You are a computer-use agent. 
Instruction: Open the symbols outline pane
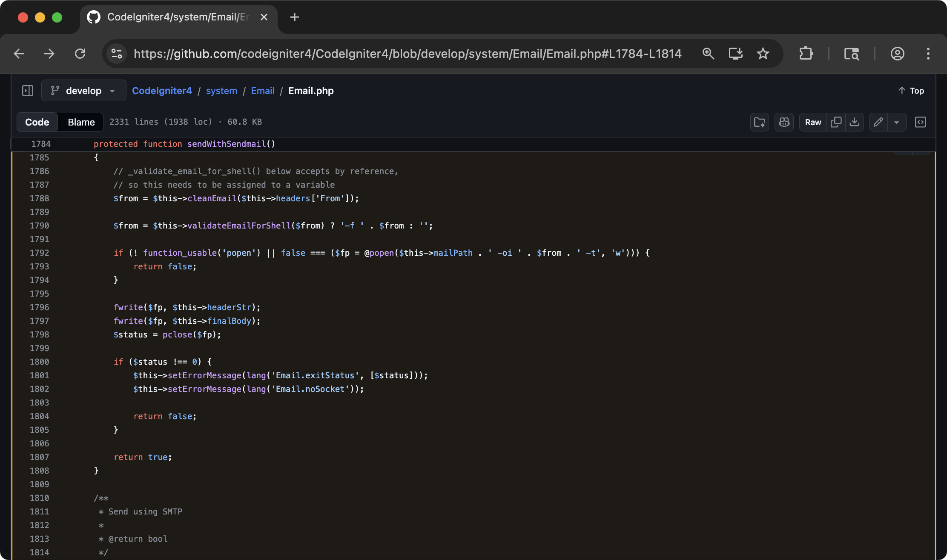click(x=920, y=122)
